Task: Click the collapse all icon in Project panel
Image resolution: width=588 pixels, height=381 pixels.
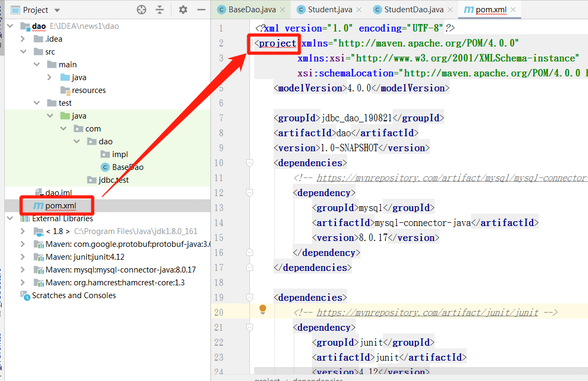Action: [160, 10]
